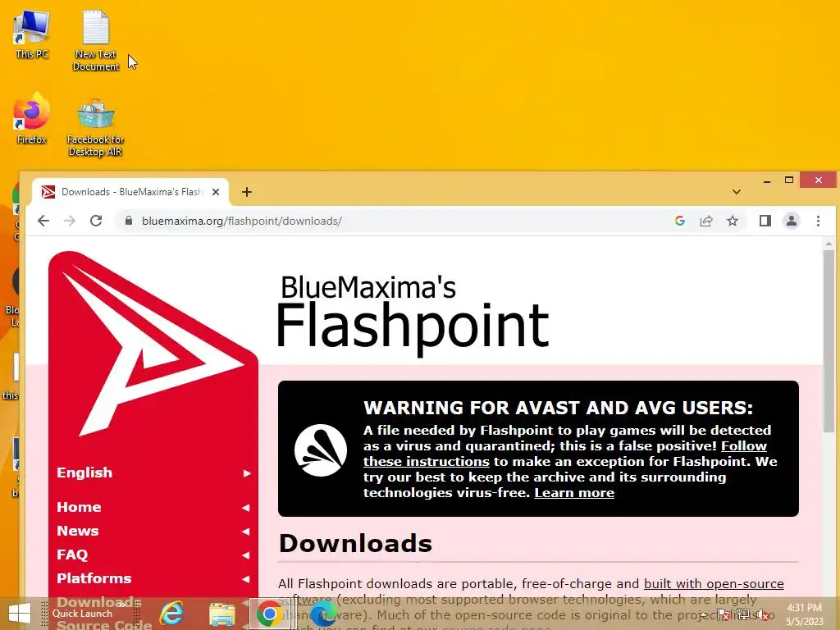This screenshot has height=630, width=840.
Task: Switch to Chrome on taskbar
Action: coord(269,614)
